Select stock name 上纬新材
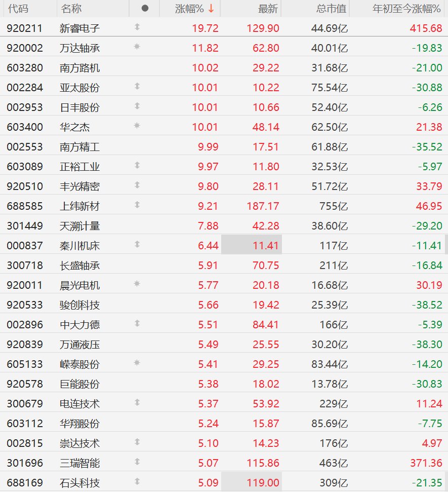 pyautogui.click(x=79, y=206)
